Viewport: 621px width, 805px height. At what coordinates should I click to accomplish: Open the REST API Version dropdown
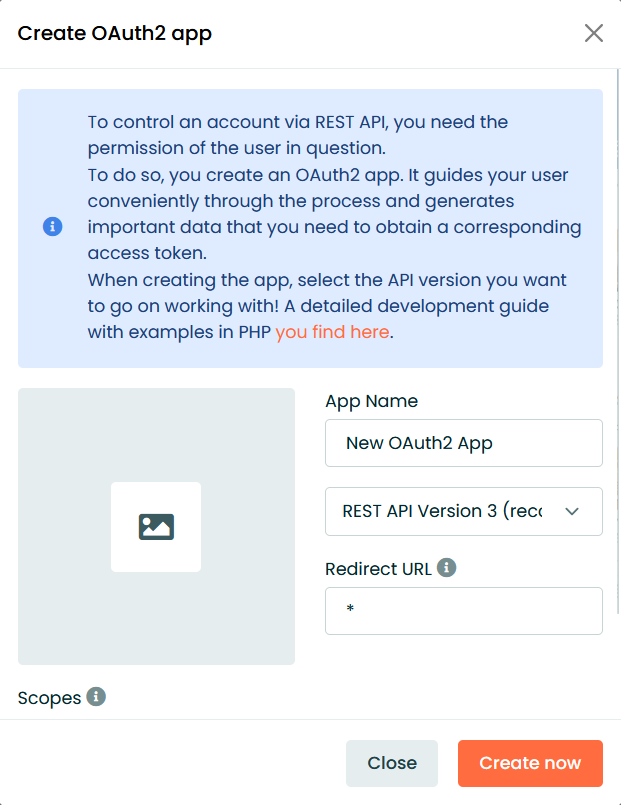(x=463, y=511)
